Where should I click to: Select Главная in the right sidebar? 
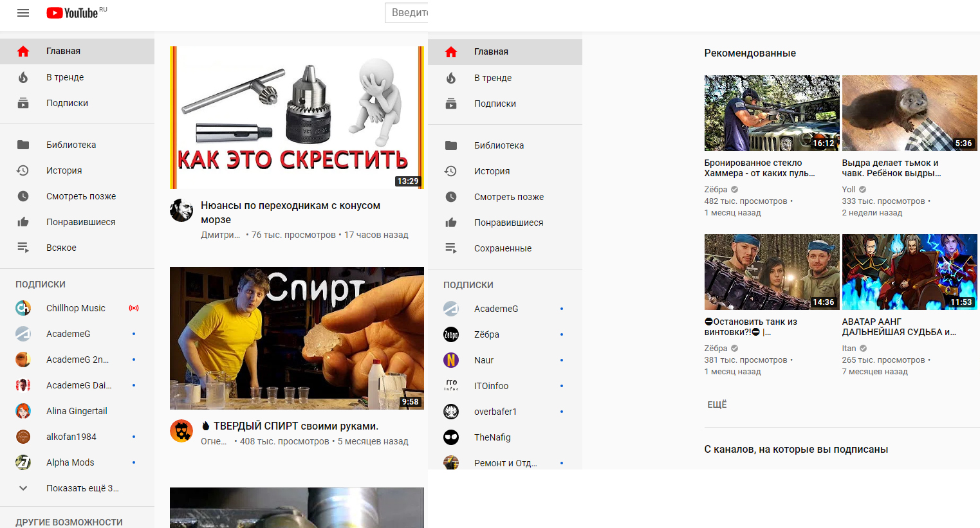coord(505,52)
